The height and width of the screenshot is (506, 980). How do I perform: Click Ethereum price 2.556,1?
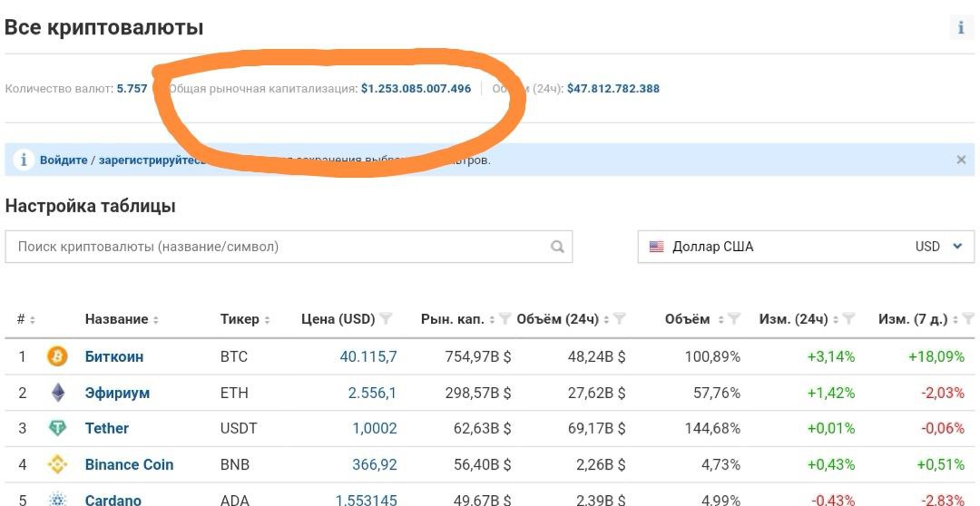372,393
